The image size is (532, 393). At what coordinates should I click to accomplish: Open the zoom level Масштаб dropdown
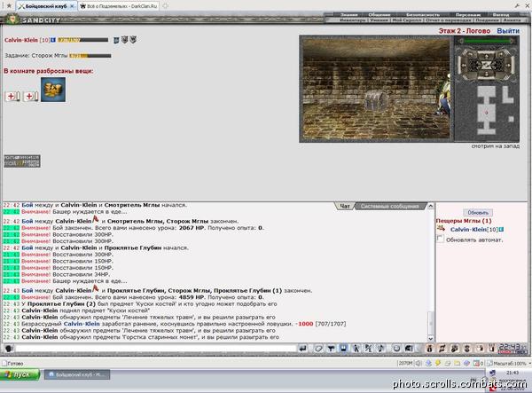pos(509,364)
